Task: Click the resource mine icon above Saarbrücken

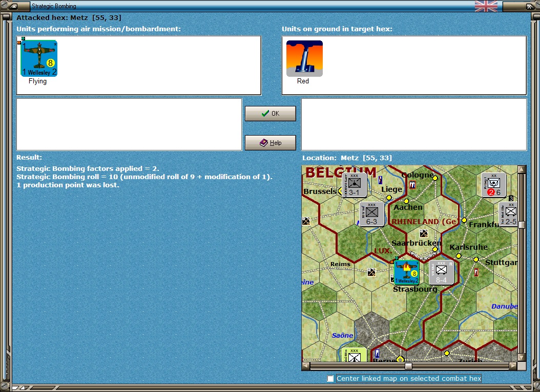Action: pyautogui.click(x=424, y=233)
